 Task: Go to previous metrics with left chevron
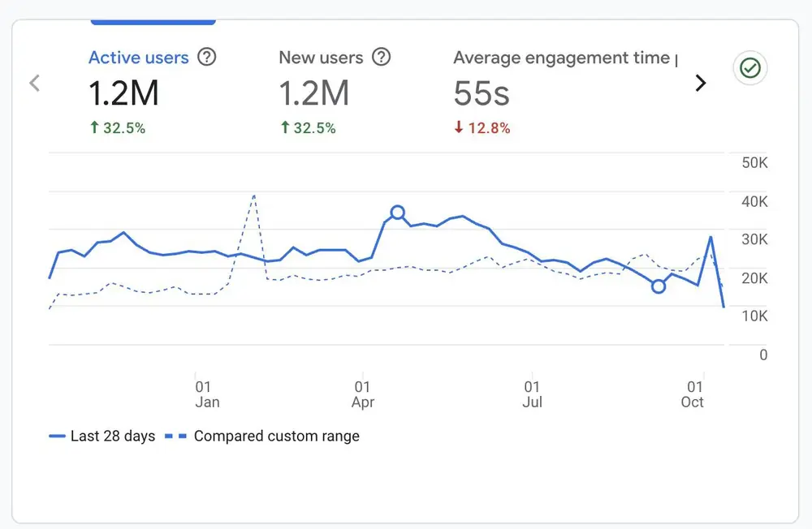point(35,83)
